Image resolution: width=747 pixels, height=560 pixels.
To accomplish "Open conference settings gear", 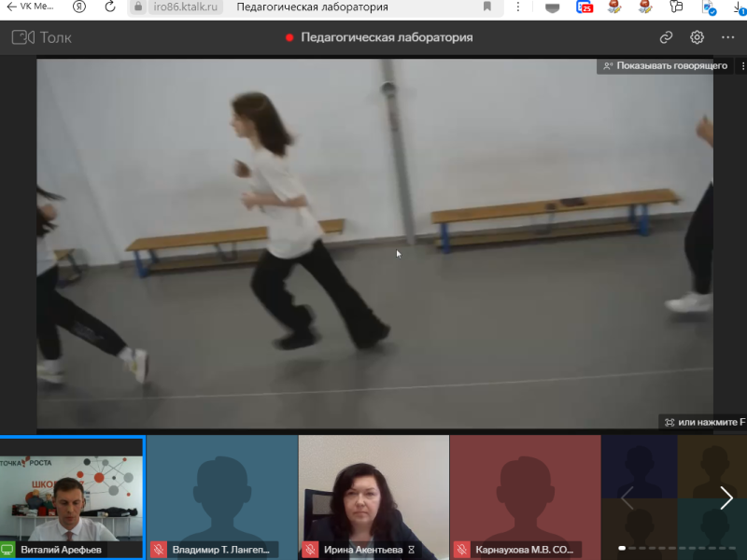I will [697, 37].
